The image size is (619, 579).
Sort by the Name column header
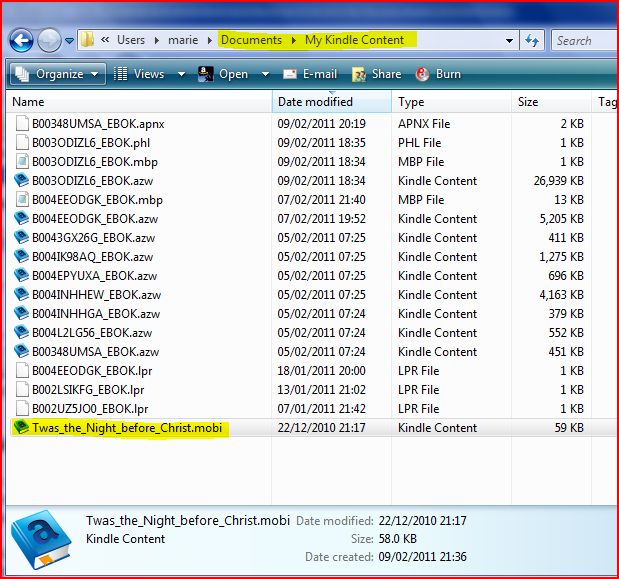coord(139,102)
